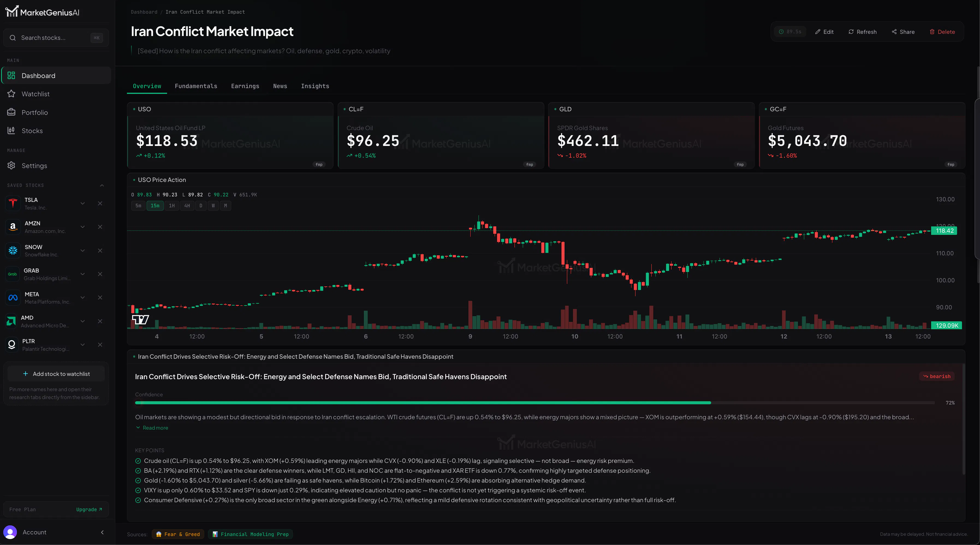Screen dimensions: 980x545
Task: Click the Upgrade plan link
Action: 89,509
